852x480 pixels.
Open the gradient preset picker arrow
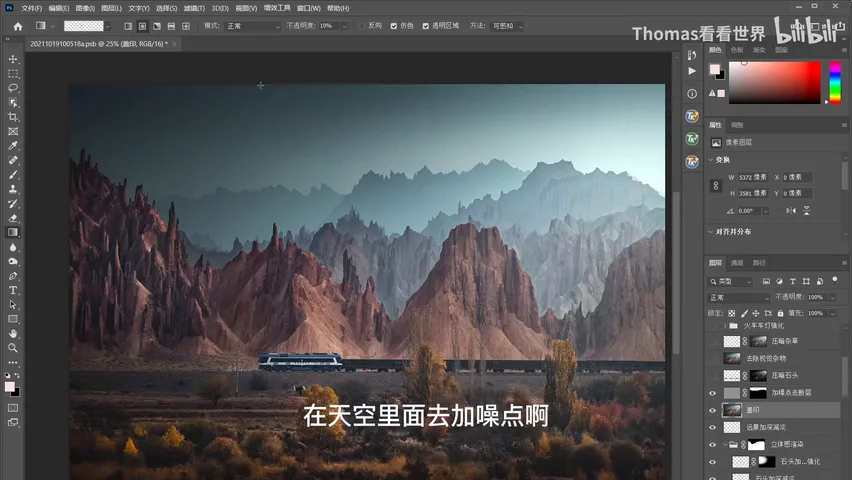(108, 26)
